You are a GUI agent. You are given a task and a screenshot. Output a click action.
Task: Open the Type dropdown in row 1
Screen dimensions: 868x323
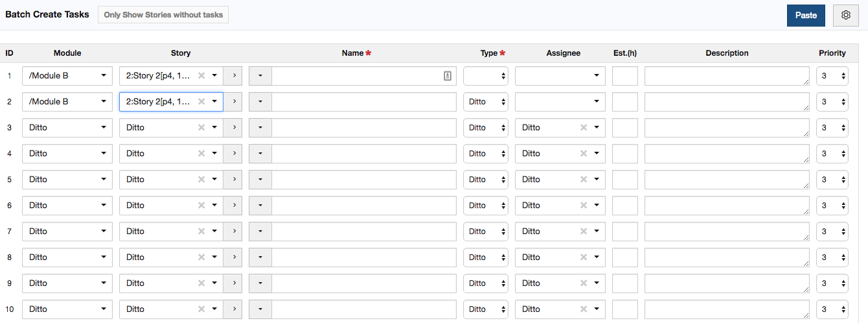coord(486,75)
